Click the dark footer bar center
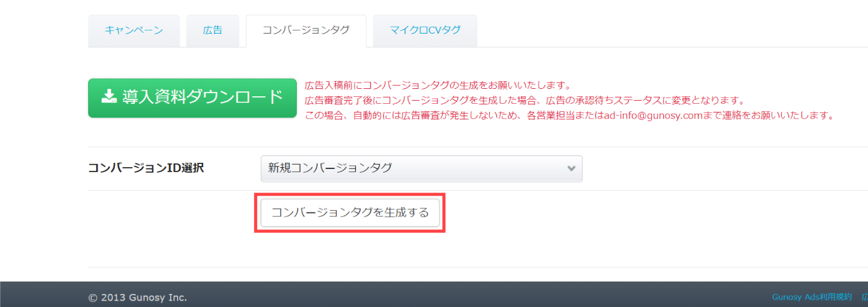The image size is (868, 307). (434, 295)
